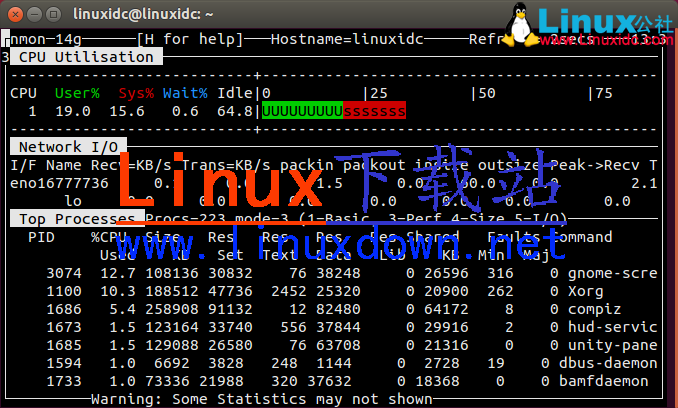Viewport: 678px width, 408px height.
Task: Click the 10.3 CPU usage value
Action: [x=118, y=291]
